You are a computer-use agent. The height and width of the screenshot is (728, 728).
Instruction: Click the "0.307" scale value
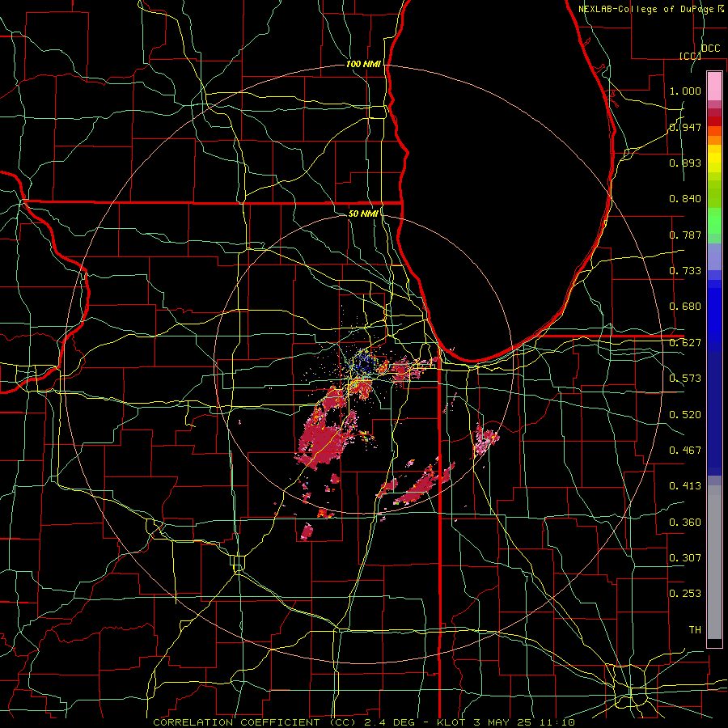pos(685,558)
